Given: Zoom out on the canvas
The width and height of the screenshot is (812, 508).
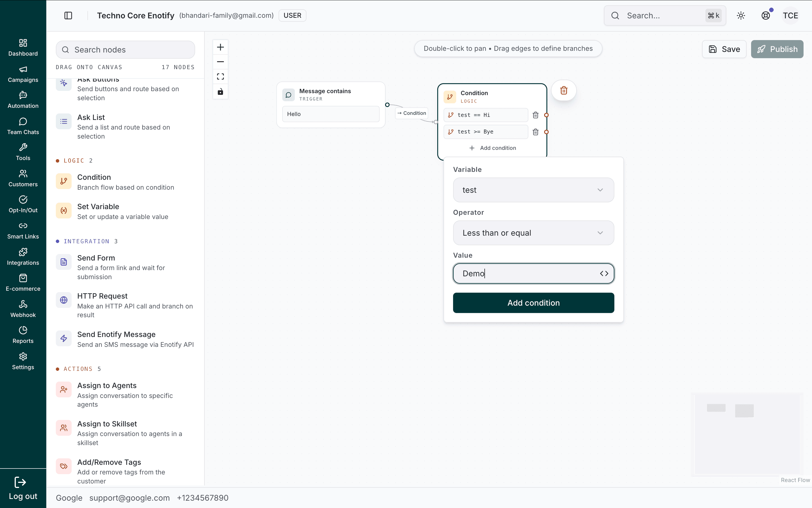Looking at the screenshot, I should coord(220,62).
